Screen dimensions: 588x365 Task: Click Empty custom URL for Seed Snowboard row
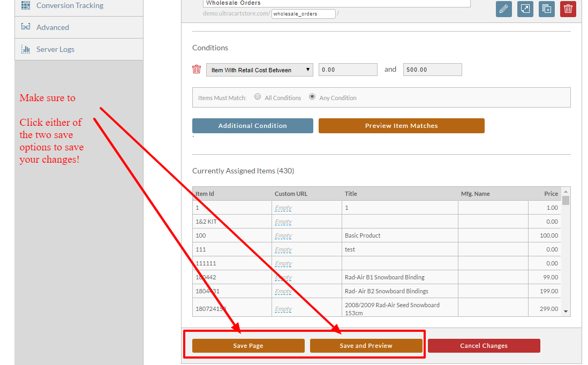(x=283, y=309)
